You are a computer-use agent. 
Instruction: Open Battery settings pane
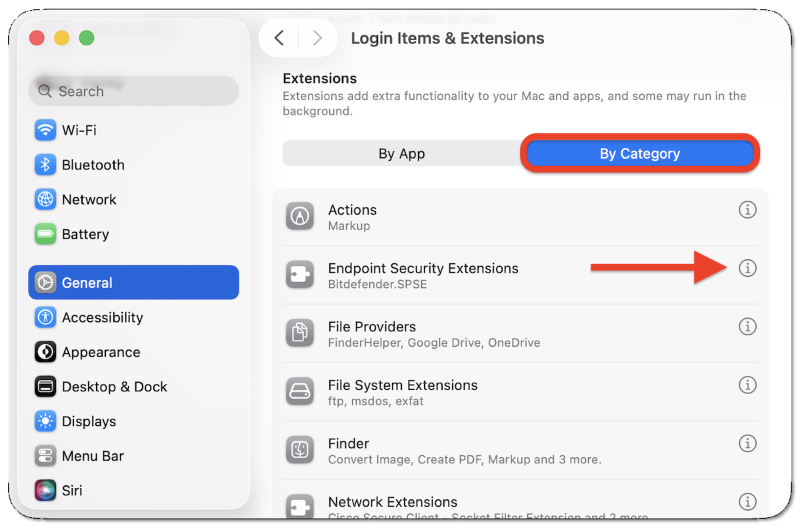click(85, 234)
